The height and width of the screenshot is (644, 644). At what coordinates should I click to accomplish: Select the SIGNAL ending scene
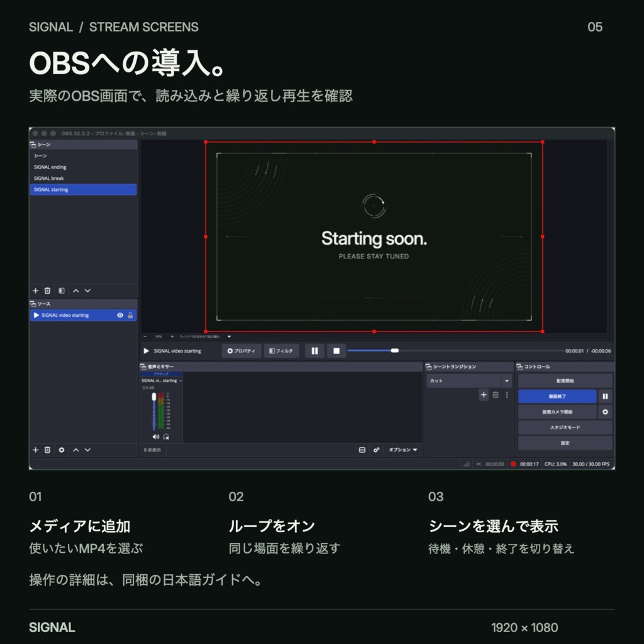(83, 167)
